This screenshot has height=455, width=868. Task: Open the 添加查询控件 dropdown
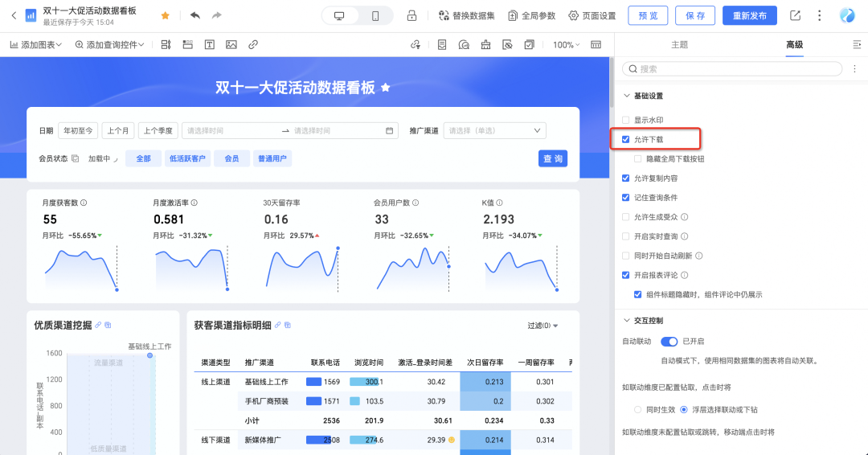coord(109,45)
